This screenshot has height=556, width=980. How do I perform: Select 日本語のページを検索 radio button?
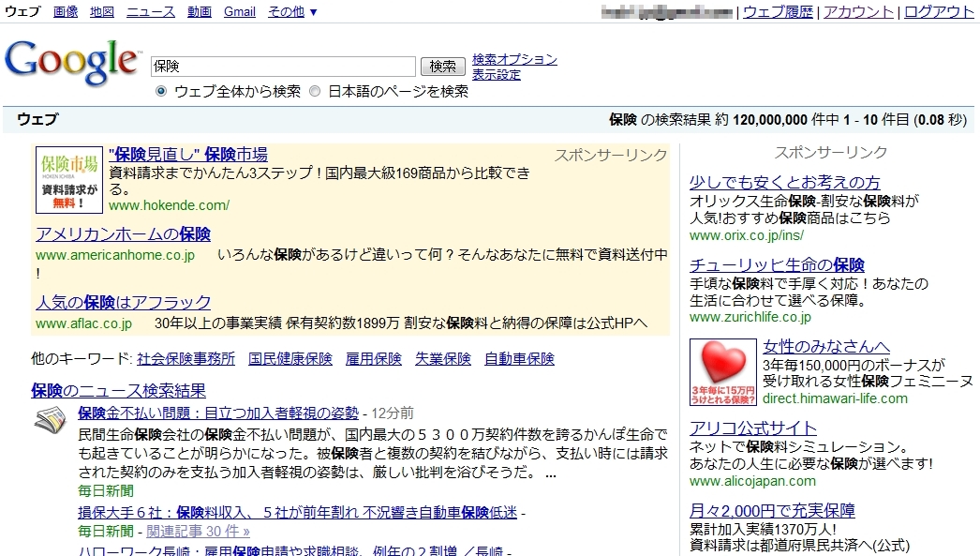tap(315, 91)
